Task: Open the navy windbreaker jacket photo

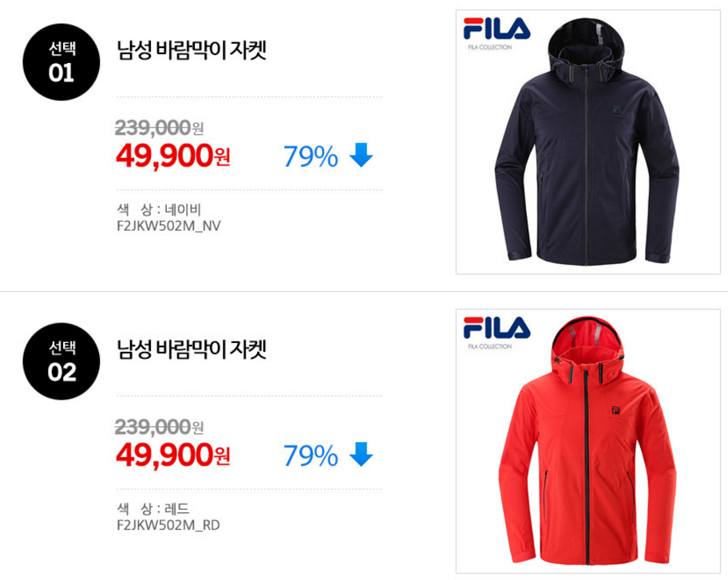Action: click(x=588, y=142)
